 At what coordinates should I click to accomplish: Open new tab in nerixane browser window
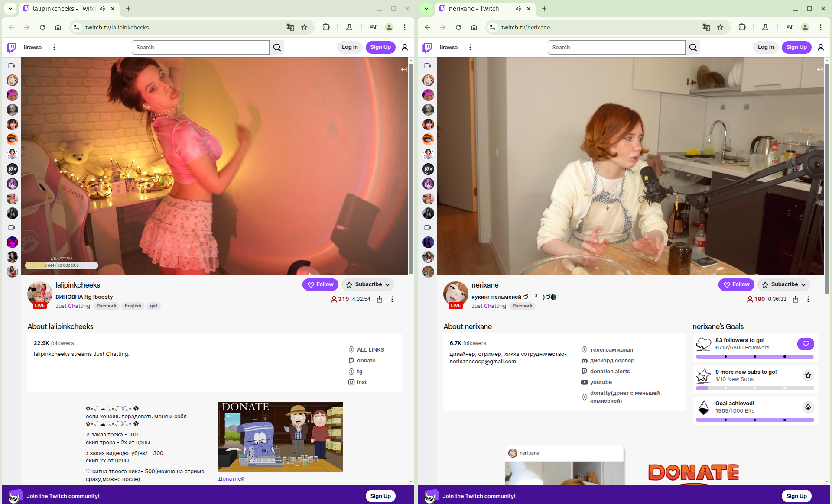pos(544,9)
